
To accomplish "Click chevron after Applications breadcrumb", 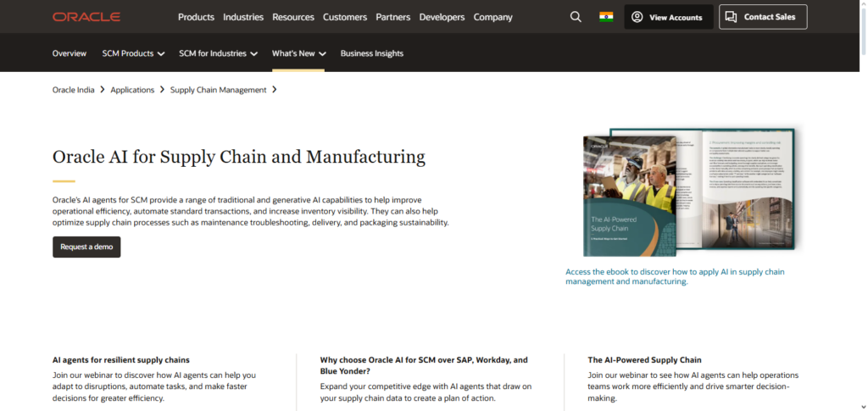I will [x=163, y=89].
